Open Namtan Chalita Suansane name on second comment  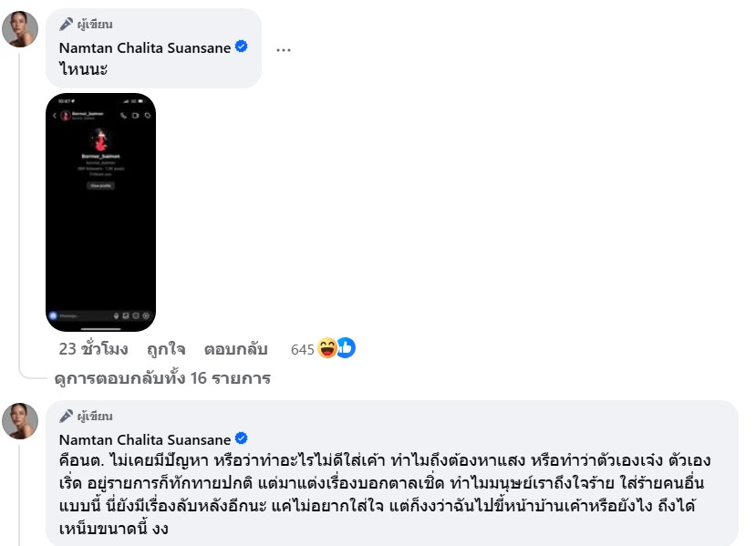coord(145,439)
